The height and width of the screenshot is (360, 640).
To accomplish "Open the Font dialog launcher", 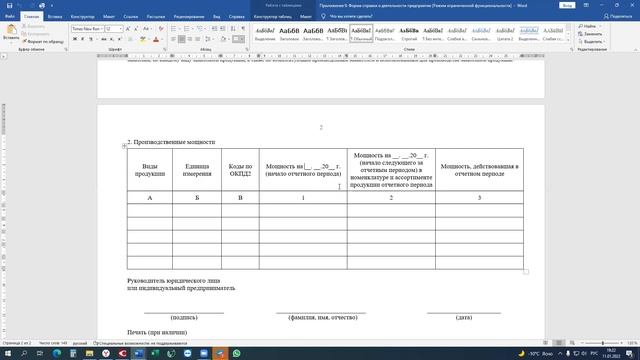I will point(165,49).
